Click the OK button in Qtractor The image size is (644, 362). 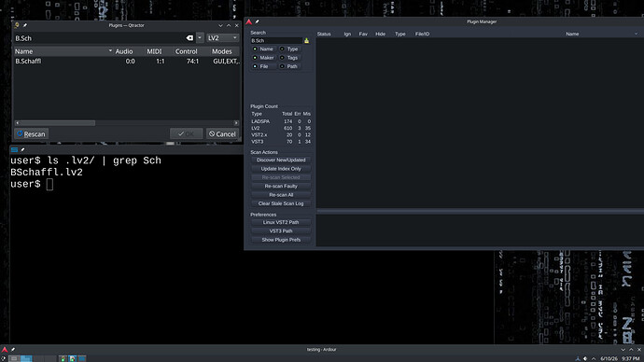click(186, 133)
